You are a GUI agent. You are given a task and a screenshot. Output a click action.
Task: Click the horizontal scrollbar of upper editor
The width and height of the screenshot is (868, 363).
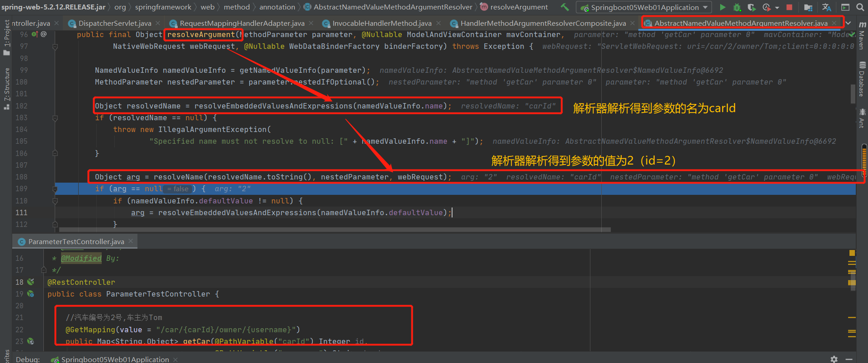click(x=335, y=230)
